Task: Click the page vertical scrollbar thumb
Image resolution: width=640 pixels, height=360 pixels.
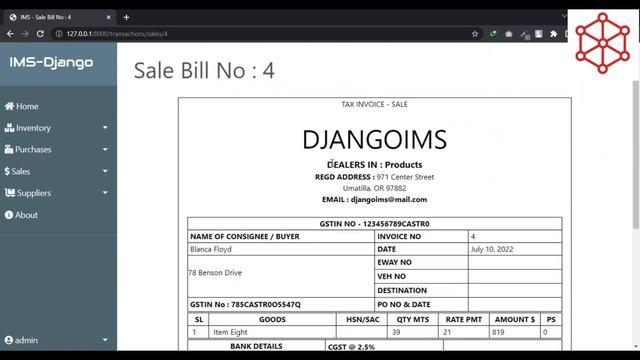Action: tap(636, 154)
